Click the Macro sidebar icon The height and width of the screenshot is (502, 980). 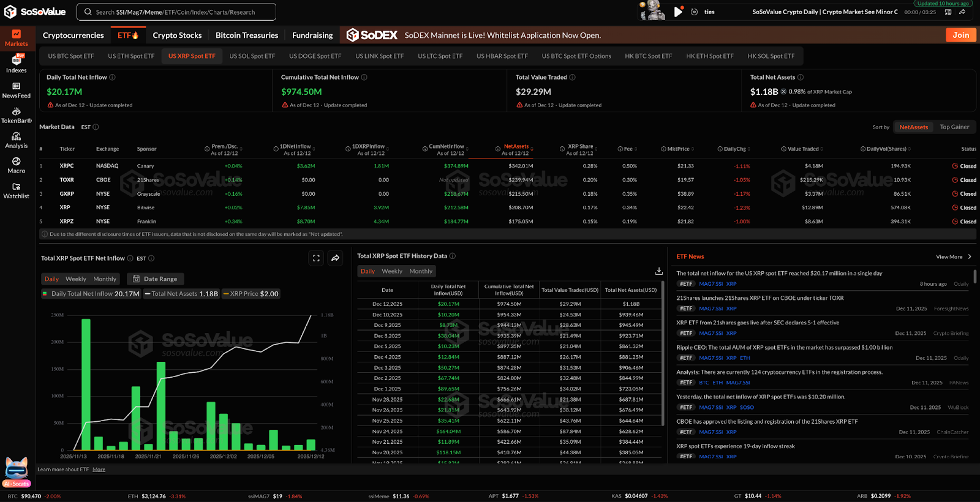point(16,165)
